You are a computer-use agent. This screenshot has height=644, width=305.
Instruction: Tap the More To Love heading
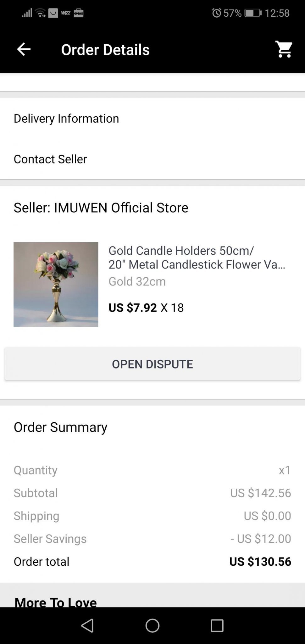coord(56,601)
